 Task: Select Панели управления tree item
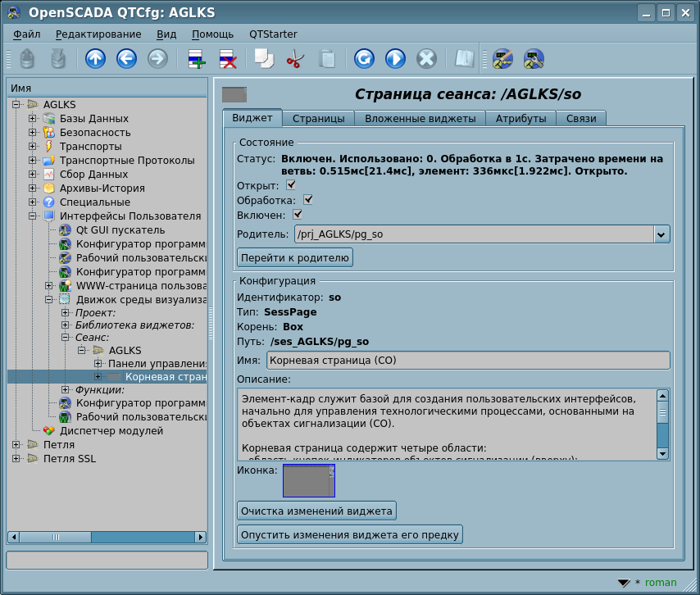point(157,364)
